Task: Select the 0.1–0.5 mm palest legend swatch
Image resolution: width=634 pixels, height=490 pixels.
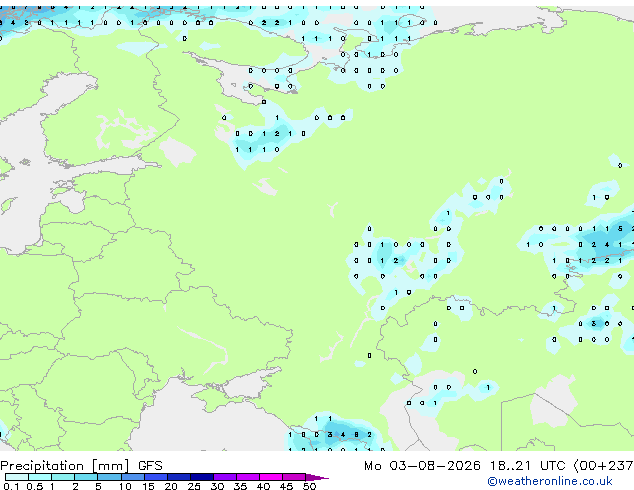Action: 17,477
